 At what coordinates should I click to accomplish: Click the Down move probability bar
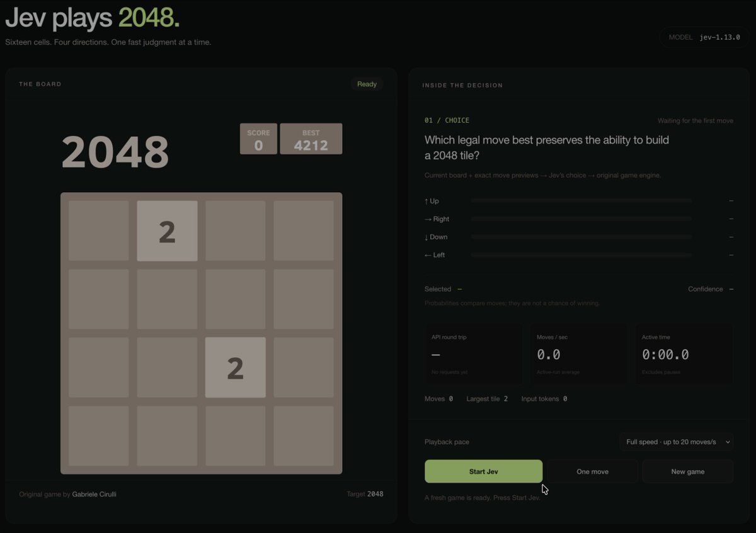pos(581,237)
